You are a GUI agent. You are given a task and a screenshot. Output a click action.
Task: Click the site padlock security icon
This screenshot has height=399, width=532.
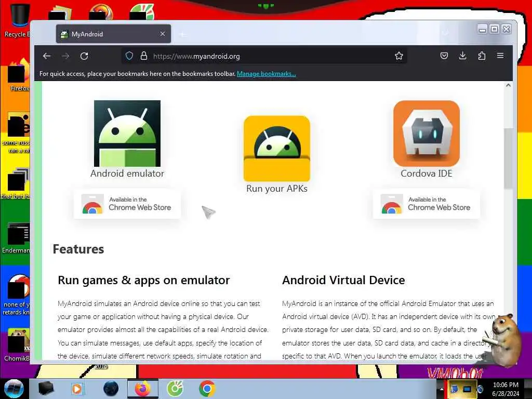pyautogui.click(x=144, y=56)
